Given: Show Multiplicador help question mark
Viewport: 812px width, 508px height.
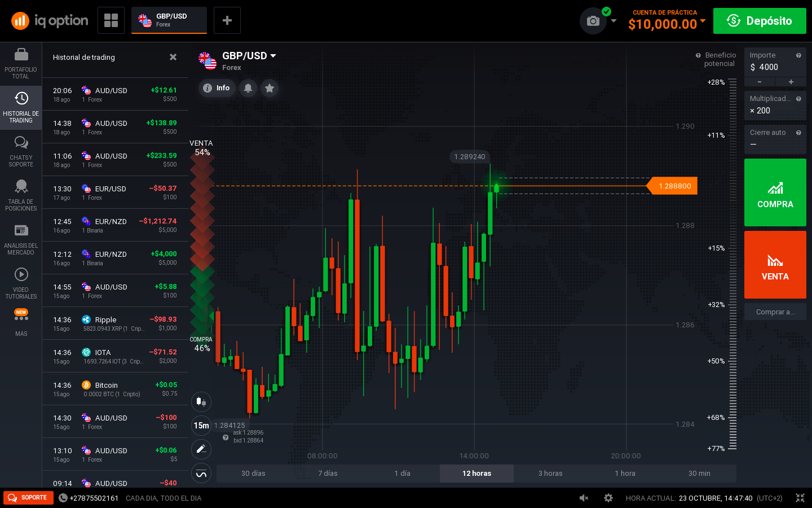Looking at the screenshot, I should click(x=798, y=99).
